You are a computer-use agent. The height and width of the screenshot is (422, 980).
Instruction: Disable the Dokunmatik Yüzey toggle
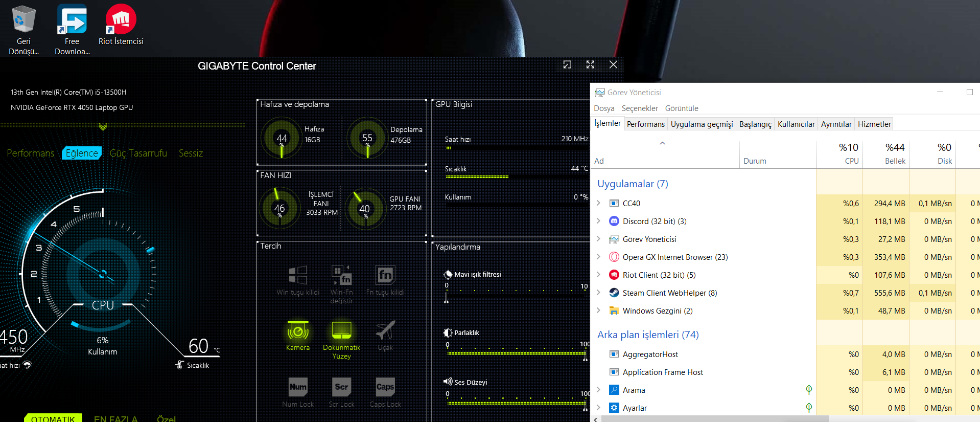pyautogui.click(x=341, y=340)
